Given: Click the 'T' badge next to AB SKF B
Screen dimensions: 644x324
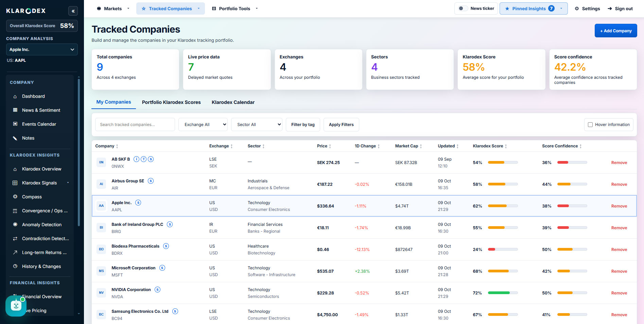Looking at the screenshot, I should point(144,159).
